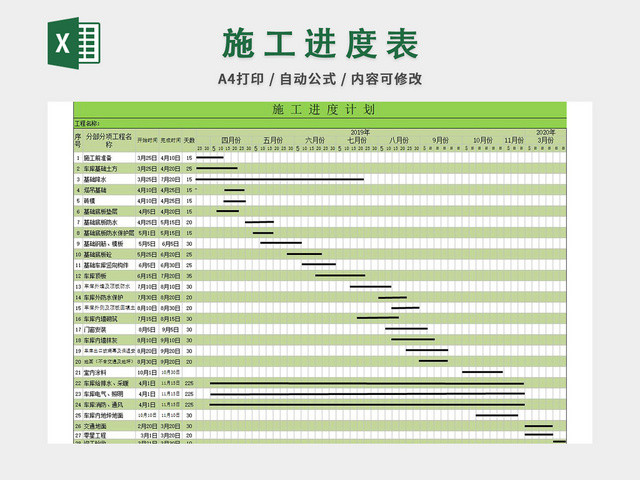The width and height of the screenshot is (640, 480).
Task: Click the Gantt bar for 零星工程
Action: click(539, 434)
